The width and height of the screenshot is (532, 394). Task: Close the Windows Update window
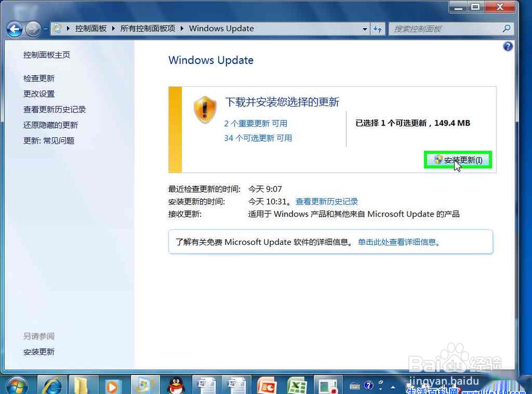click(x=500, y=7)
